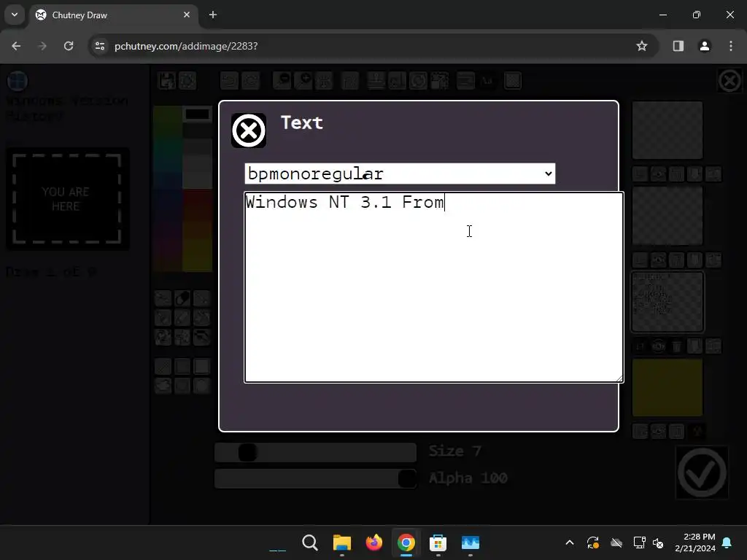Toggle the eye visibility icon of the second layer

[x=659, y=260]
